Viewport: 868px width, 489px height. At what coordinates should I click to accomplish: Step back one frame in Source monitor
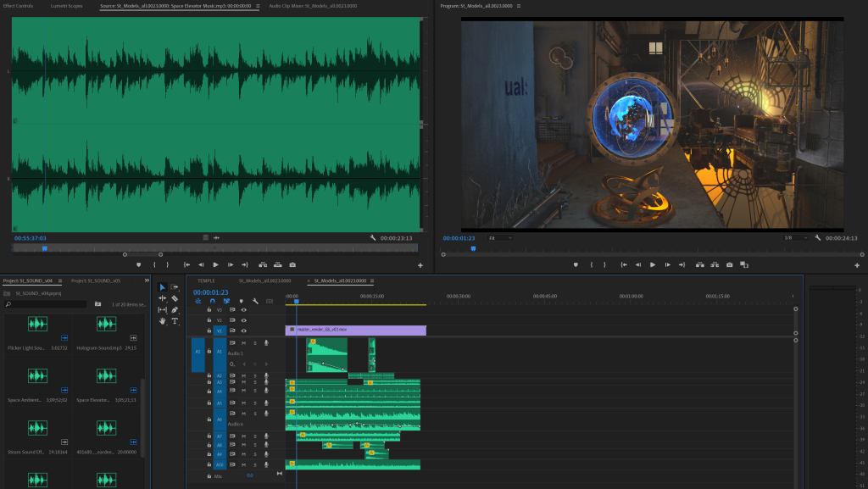coord(201,265)
